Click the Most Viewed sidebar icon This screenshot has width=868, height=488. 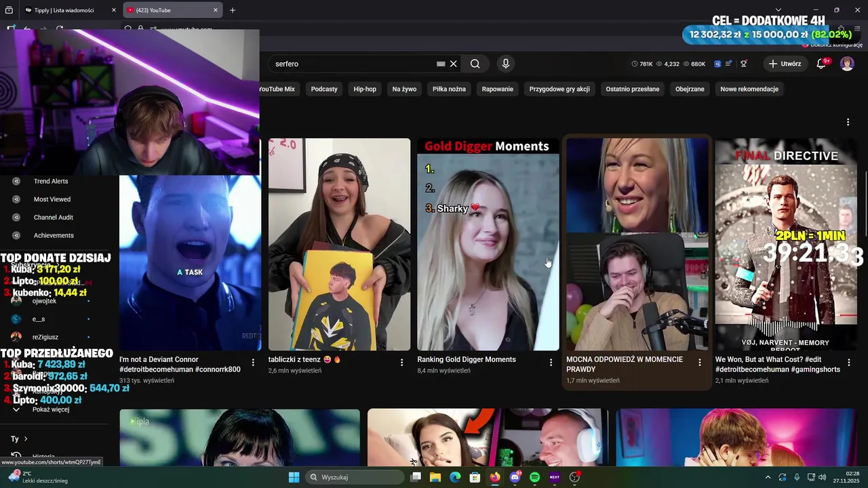click(x=16, y=199)
